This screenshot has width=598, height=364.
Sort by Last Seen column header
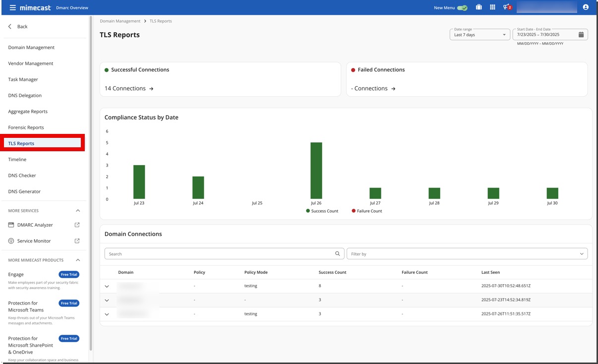click(x=490, y=272)
